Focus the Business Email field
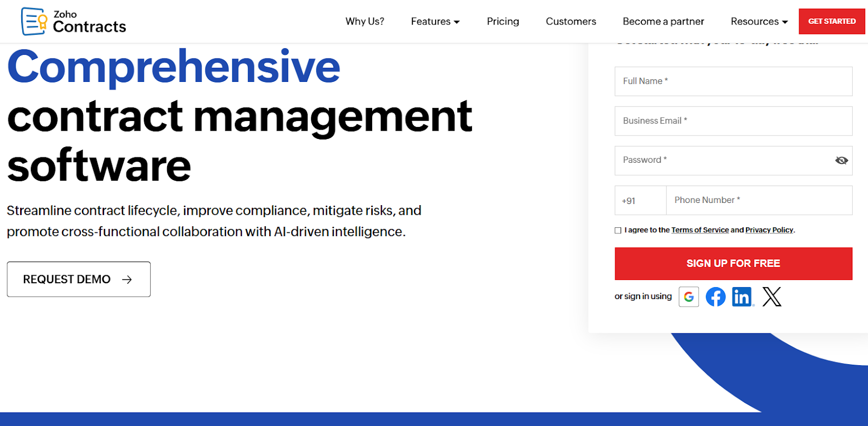 [733, 121]
